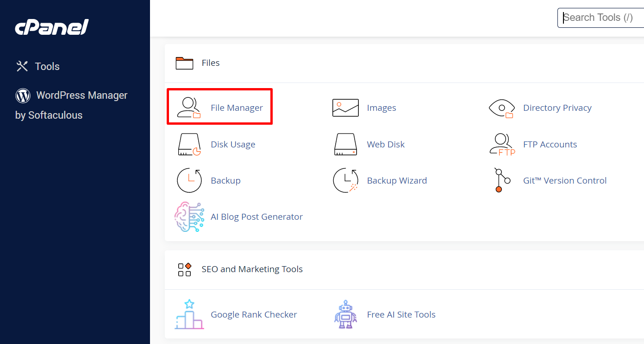644x344 pixels.
Task: Click the Files section folder icon
Action: [184, 63]
